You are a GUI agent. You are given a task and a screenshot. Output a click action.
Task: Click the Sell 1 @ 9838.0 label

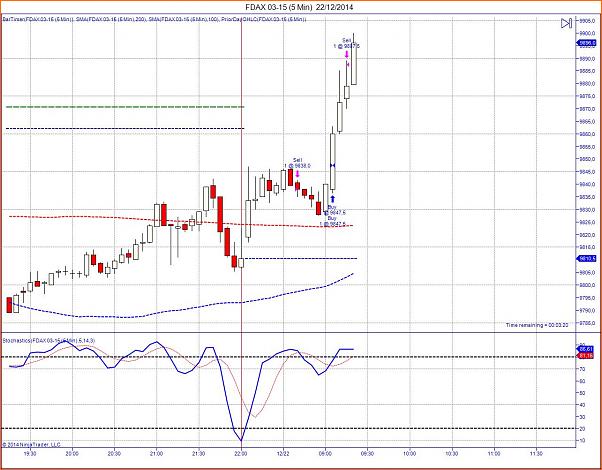tap(298, 163)
